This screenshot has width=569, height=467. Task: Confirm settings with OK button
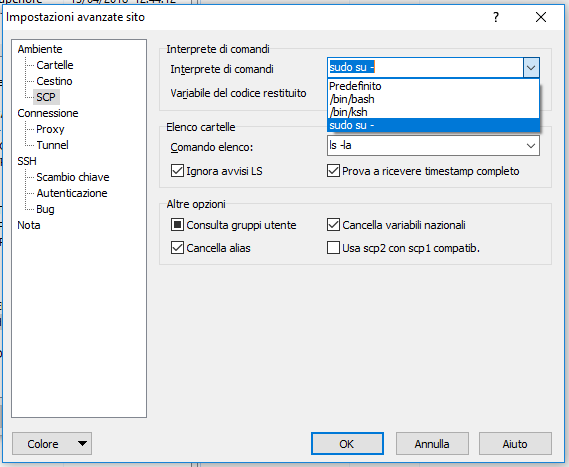tap(347, 443)
